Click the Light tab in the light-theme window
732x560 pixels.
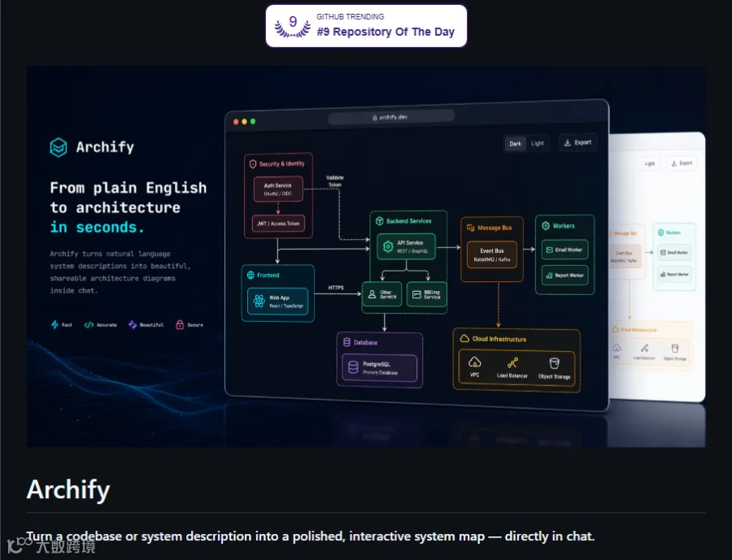tap(649, 163)
